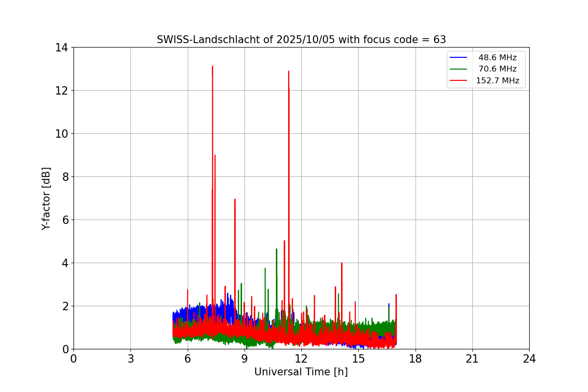Click the red peak at 4 dB after 14 h
This screenshot has height=392, width=588.
[342, 264]
